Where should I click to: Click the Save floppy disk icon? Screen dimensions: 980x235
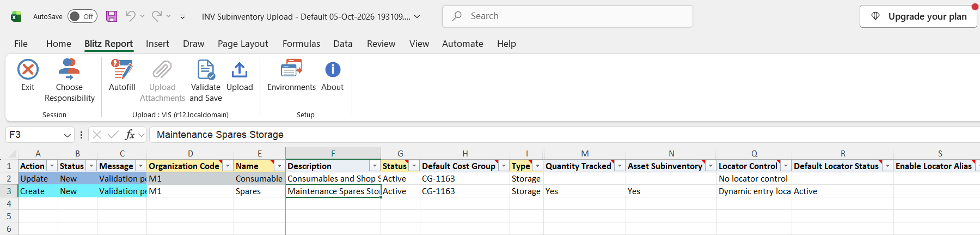112,16
